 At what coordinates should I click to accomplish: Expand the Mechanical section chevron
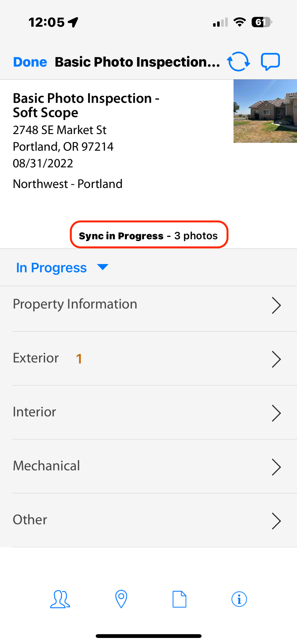(x=276, y=467)
